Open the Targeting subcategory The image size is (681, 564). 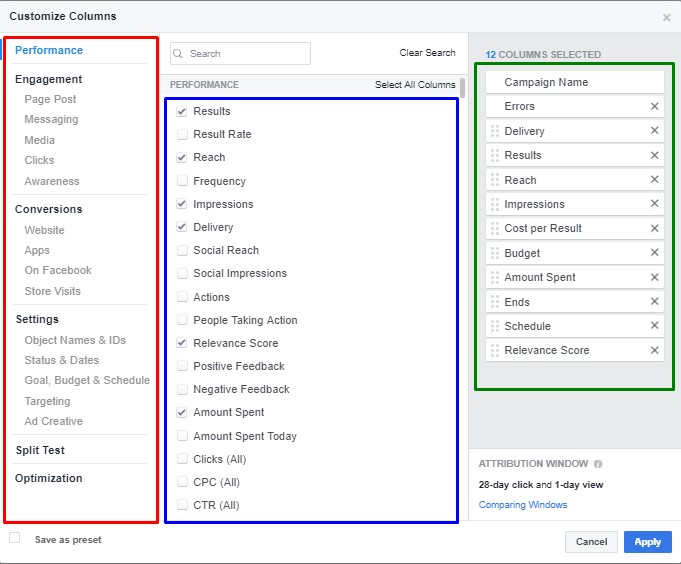tap(47, 401)
